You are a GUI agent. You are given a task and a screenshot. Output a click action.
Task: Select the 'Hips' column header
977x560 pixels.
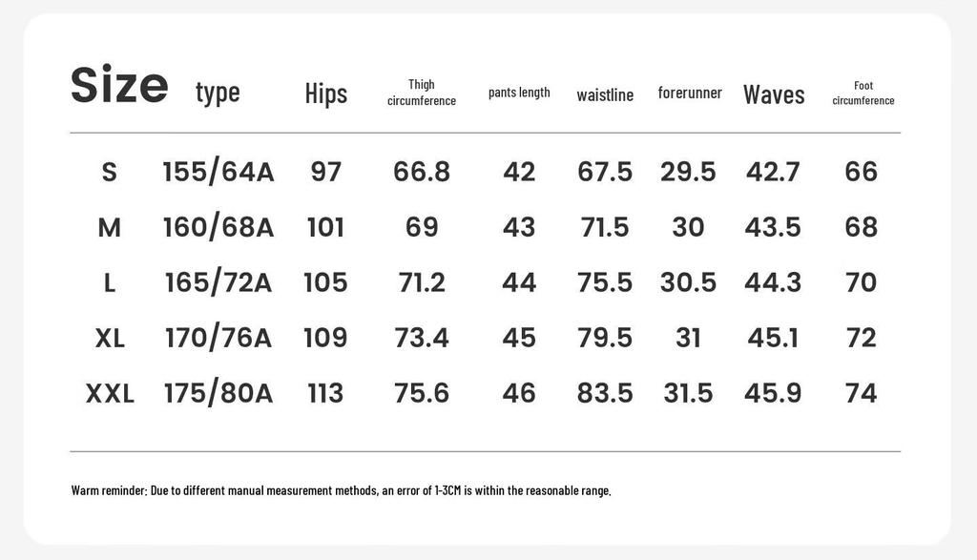point(326,93)
